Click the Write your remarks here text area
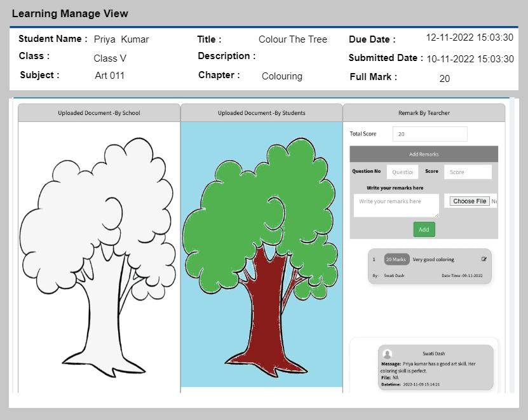The image size is (528, 420). tap(396, 205)
